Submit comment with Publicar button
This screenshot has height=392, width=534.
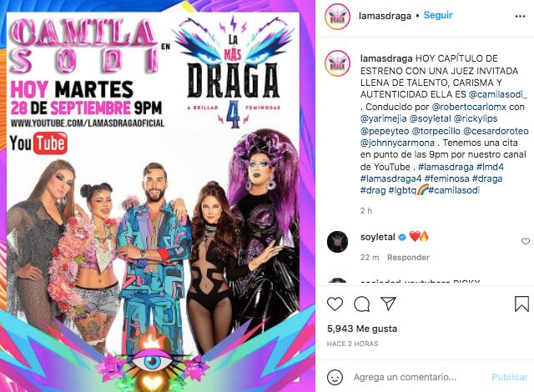coord(510,377)
